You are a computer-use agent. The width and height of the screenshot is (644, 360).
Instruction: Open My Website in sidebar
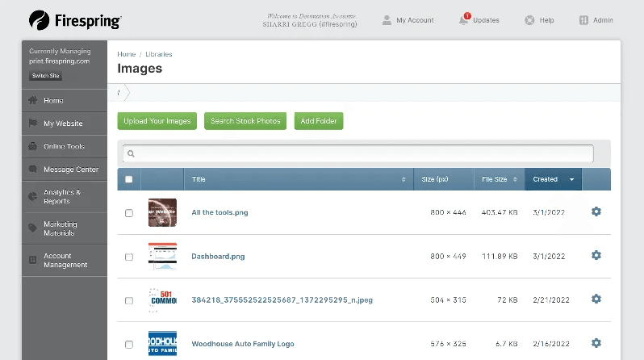[65, 123]
